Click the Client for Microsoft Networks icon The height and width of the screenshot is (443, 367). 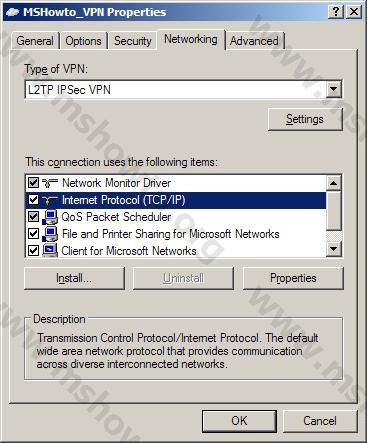point(50,251)
